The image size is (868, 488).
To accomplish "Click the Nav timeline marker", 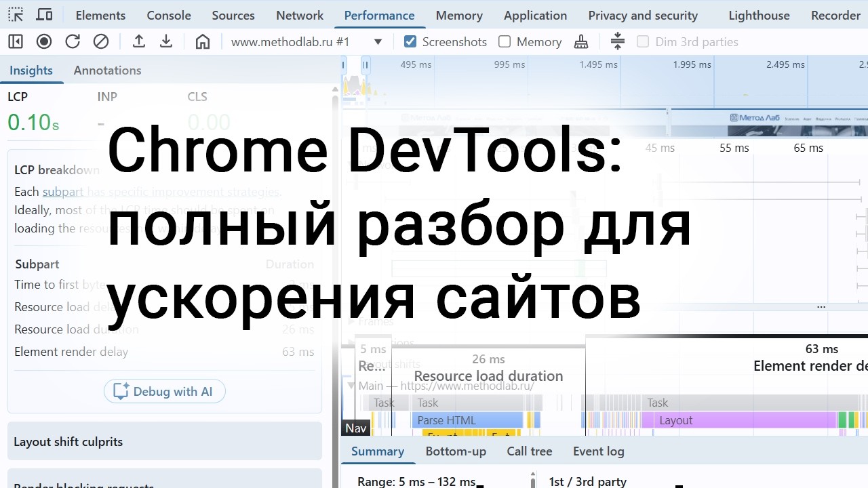I will tap(356, 428).
